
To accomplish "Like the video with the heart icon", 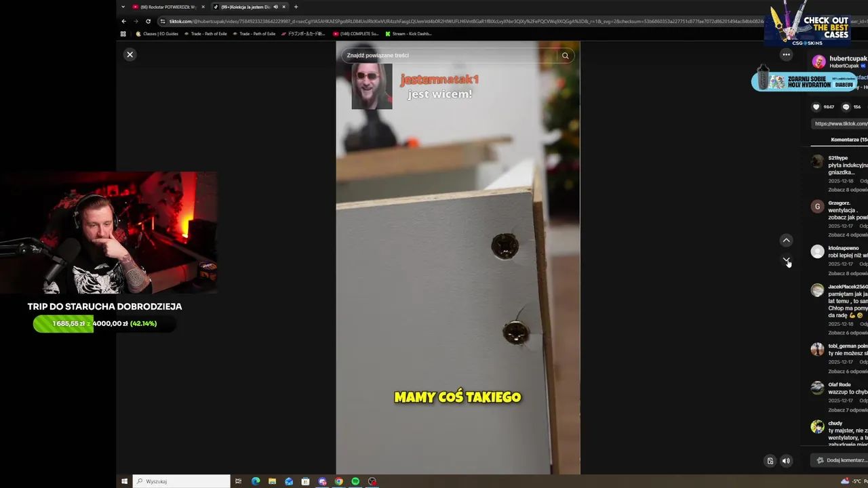I will click(x=816, y=106).
